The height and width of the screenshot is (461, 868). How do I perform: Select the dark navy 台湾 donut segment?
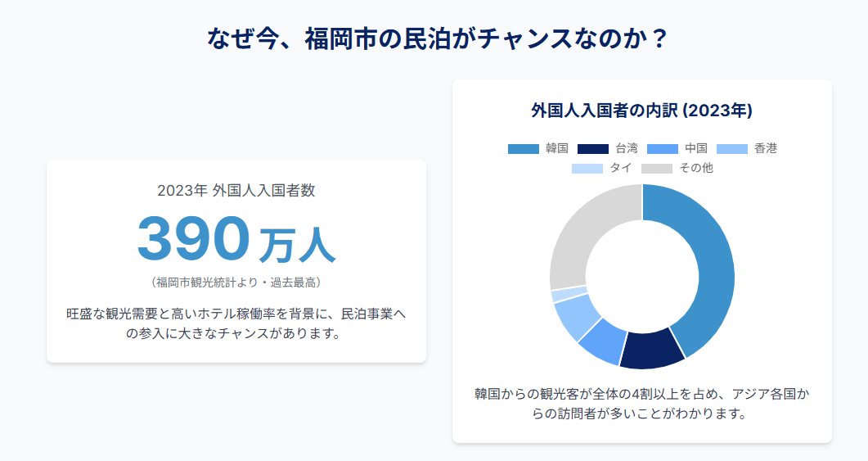[x=651, y=350]
